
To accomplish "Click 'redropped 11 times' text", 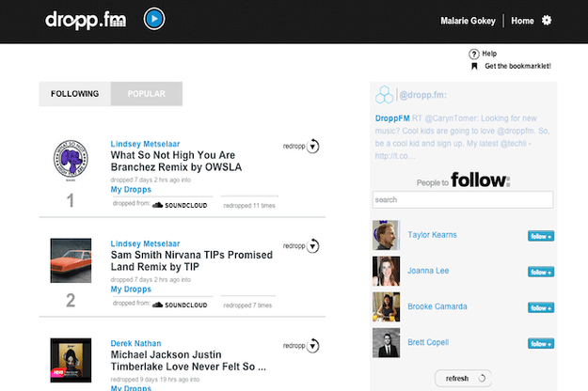I will click(x=249, y=205).
